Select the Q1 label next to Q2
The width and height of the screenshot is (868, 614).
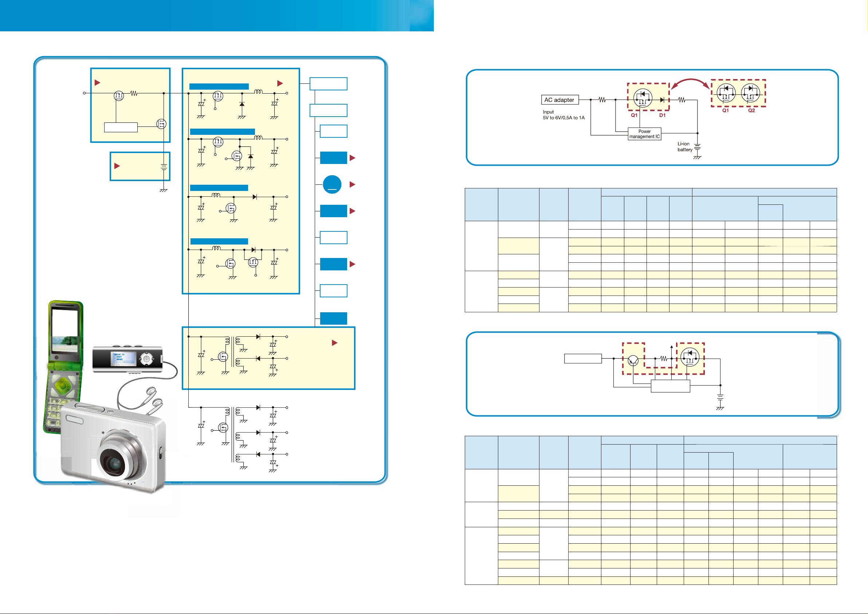725,110
